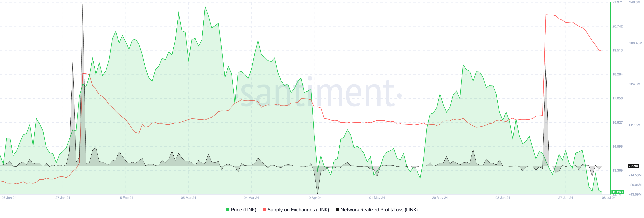Select the 12 Apr 24 date label

coord(314,198)
